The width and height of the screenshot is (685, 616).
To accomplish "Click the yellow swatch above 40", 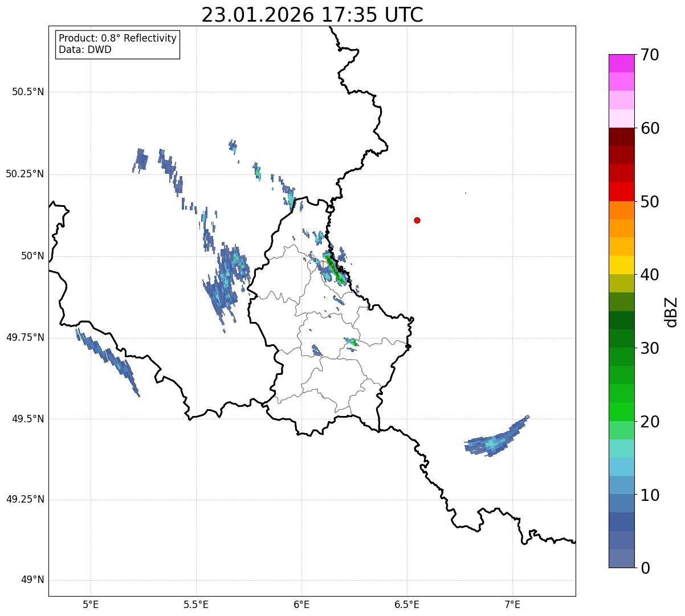I will (x=622, y=265).
